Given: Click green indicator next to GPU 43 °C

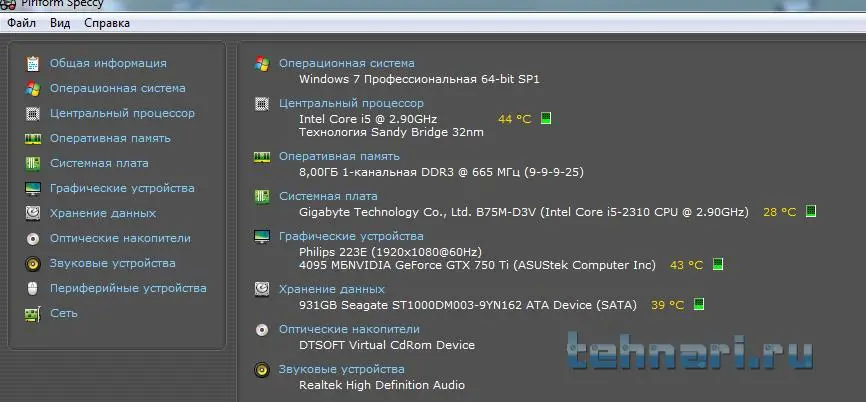Looking at the screenshot, I should pyautogui.click(x=717, y=264).
